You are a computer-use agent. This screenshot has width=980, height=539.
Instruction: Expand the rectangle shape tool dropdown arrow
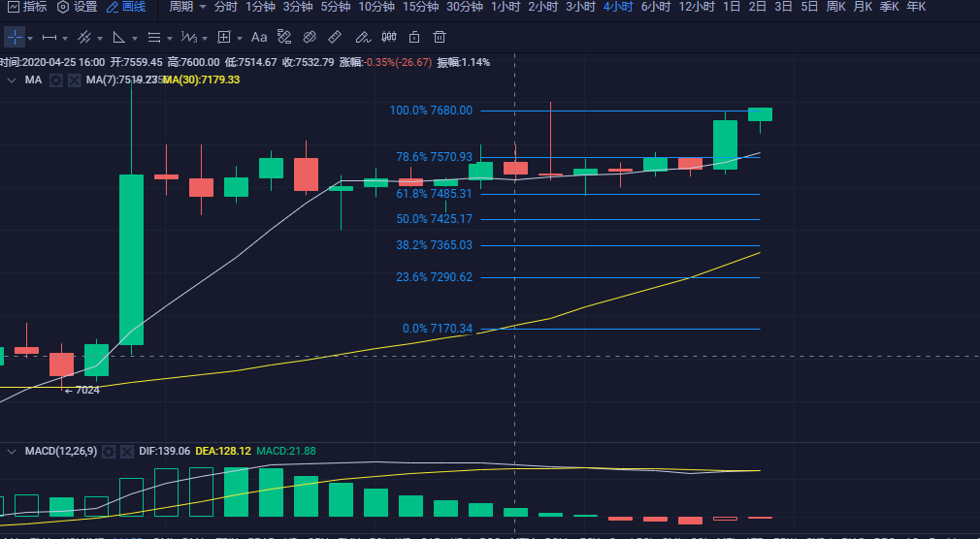click(240, 39)
